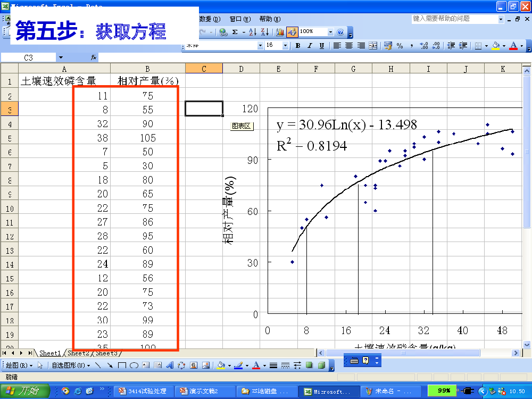Select the Line drawing tool

(98, 365)
